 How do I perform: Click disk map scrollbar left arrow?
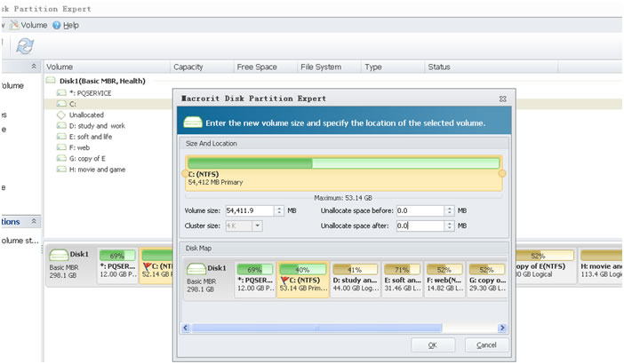pos(186,328)
